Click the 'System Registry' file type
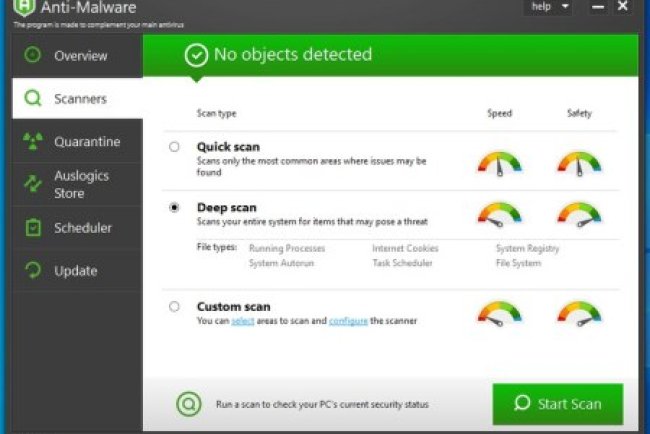 528,248
